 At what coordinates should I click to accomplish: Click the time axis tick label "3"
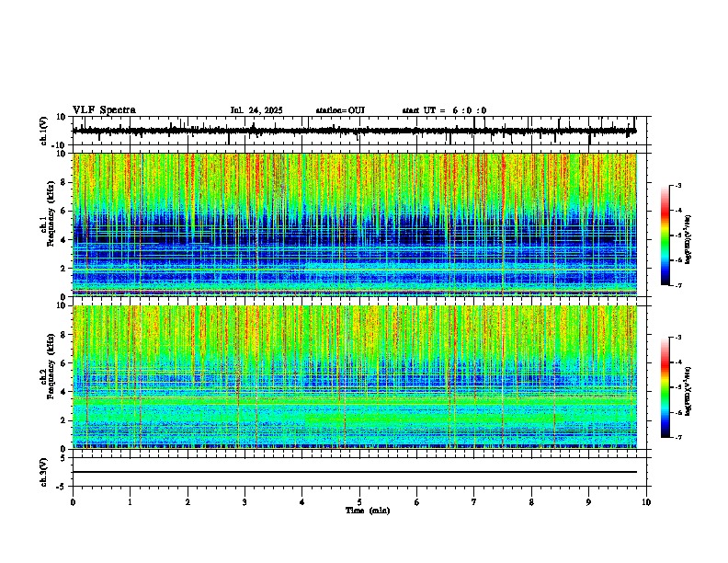point(245,502)
